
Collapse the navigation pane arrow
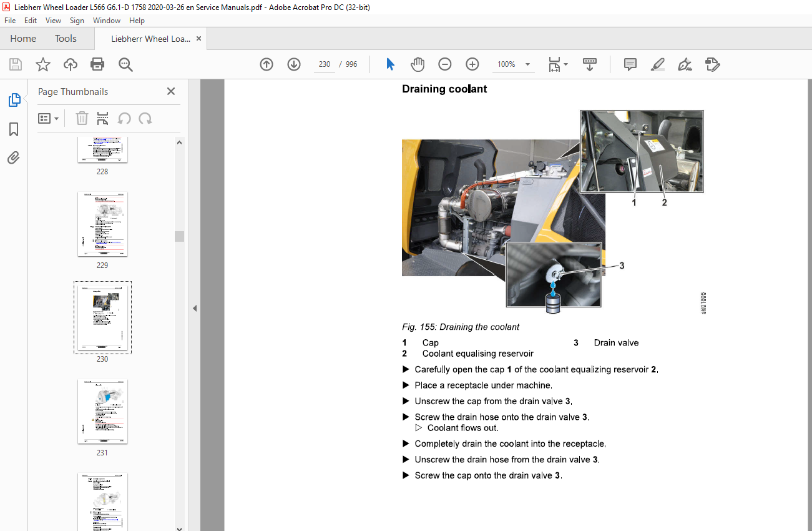tap(195, 308)
